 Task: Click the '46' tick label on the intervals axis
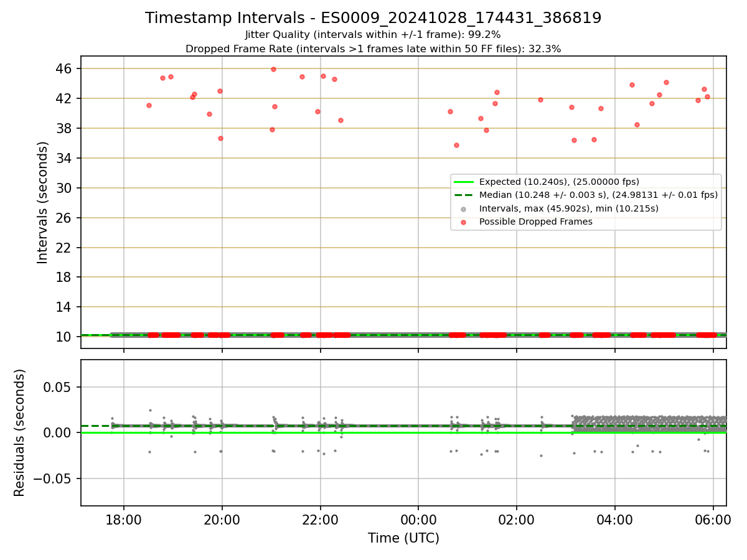click(65, 68)
